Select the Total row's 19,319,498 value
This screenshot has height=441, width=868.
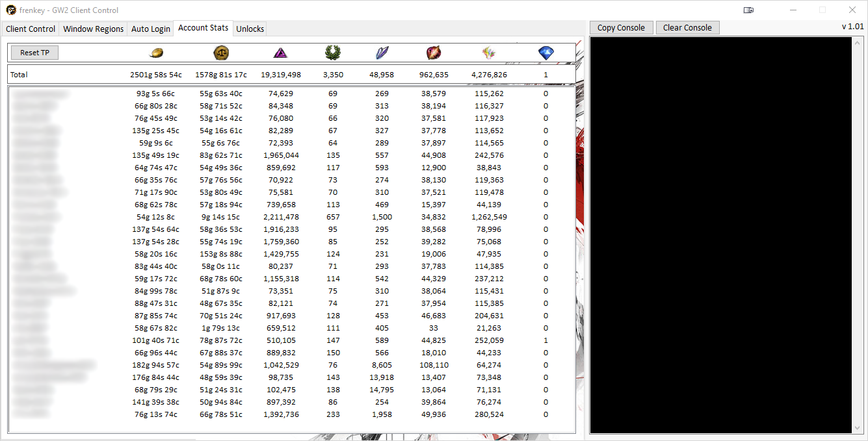pyautogui.click(x=280, y=75)
